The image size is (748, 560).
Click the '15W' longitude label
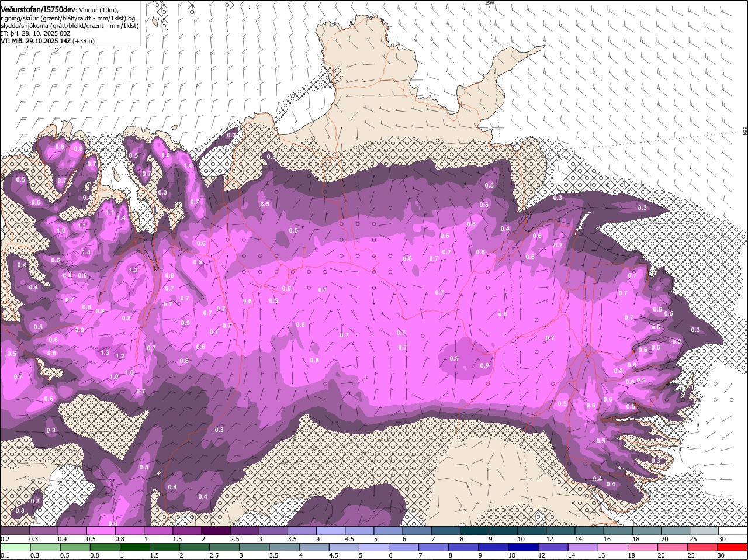[489, 3]
